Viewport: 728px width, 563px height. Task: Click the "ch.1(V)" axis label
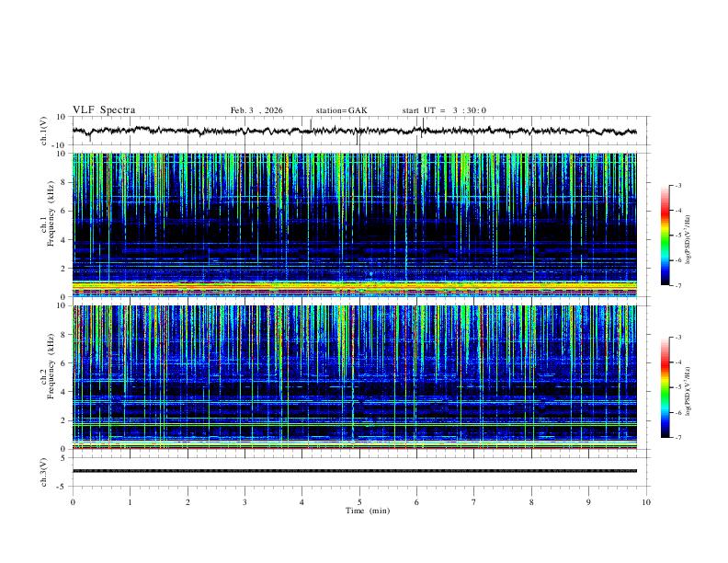click(x=44, y=131)
